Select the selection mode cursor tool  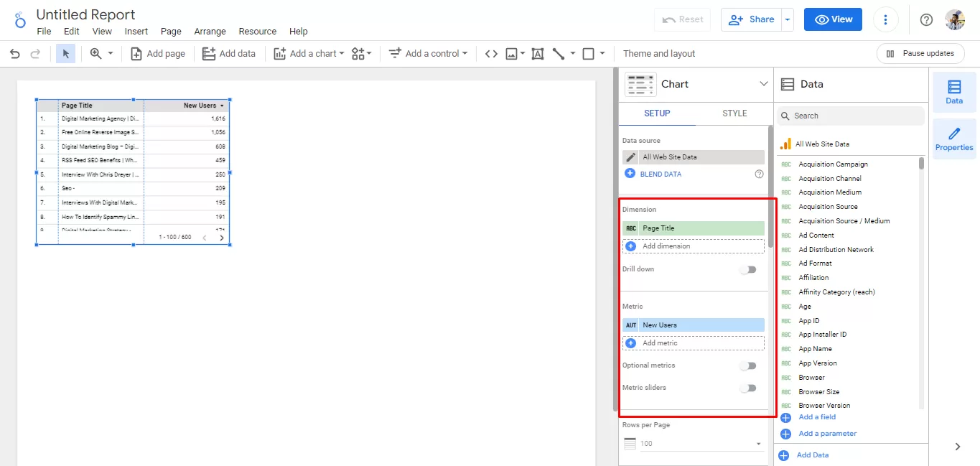[x=65, y=54]
